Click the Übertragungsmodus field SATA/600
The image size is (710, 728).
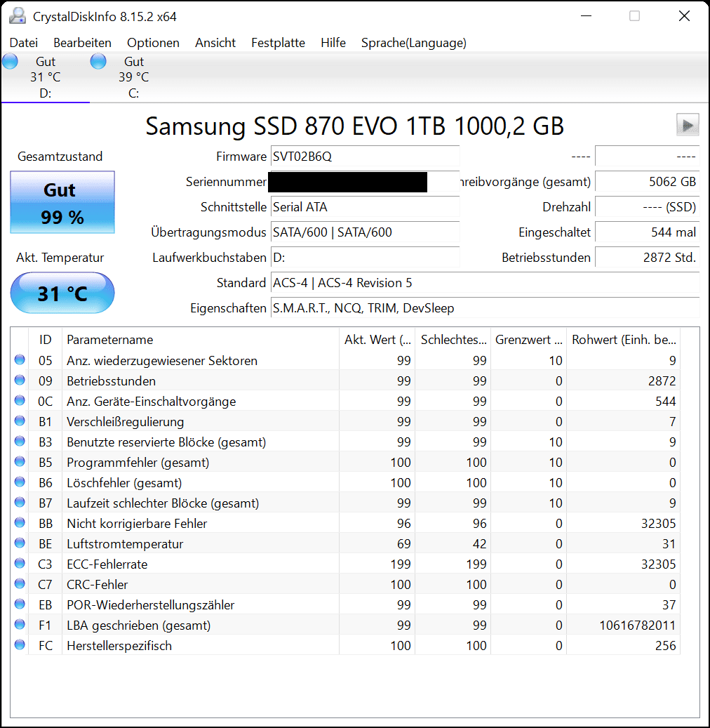pos(366,232)
